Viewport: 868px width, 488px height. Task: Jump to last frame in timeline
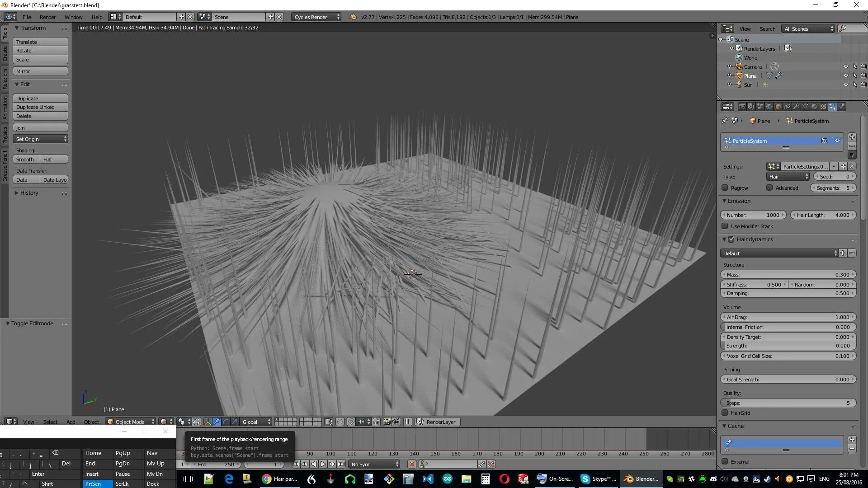[x=341, y=464]
